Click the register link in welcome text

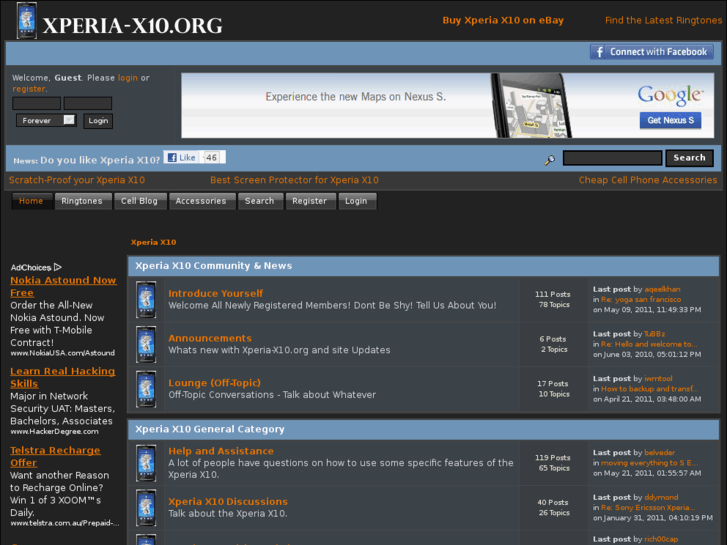pos(29,89)
